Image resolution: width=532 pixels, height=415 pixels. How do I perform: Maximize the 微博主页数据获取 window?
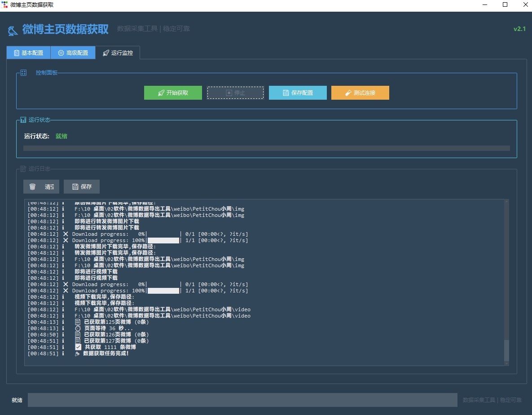(505, 5)
